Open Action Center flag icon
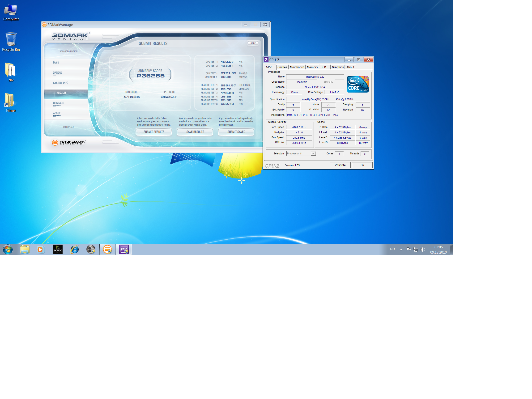The image size is (532, 399). click(408, 249)
